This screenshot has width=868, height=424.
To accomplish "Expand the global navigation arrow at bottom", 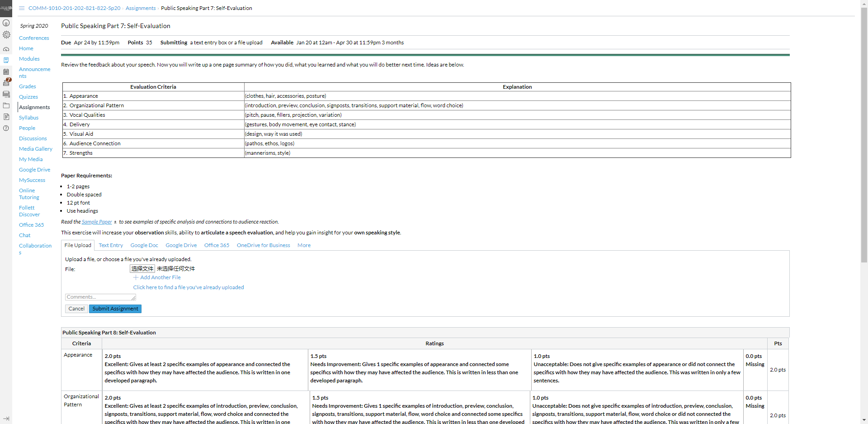I will (6, 419).
